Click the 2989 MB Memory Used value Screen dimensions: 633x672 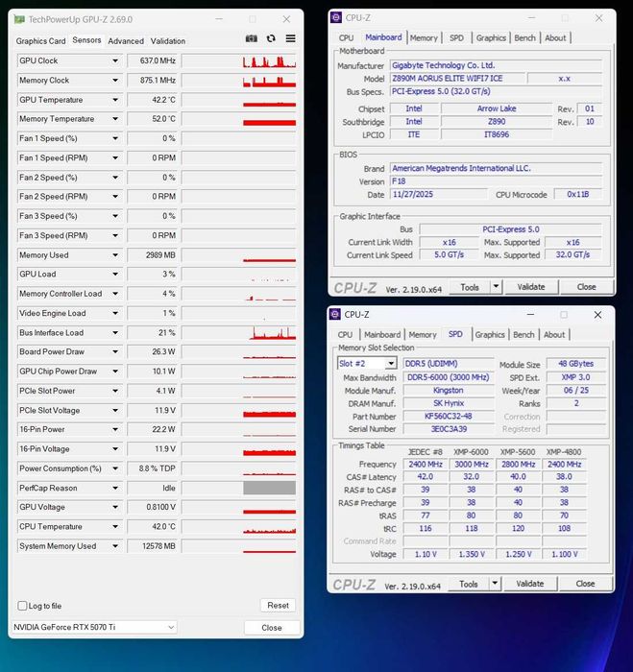[x=152, y=255]
